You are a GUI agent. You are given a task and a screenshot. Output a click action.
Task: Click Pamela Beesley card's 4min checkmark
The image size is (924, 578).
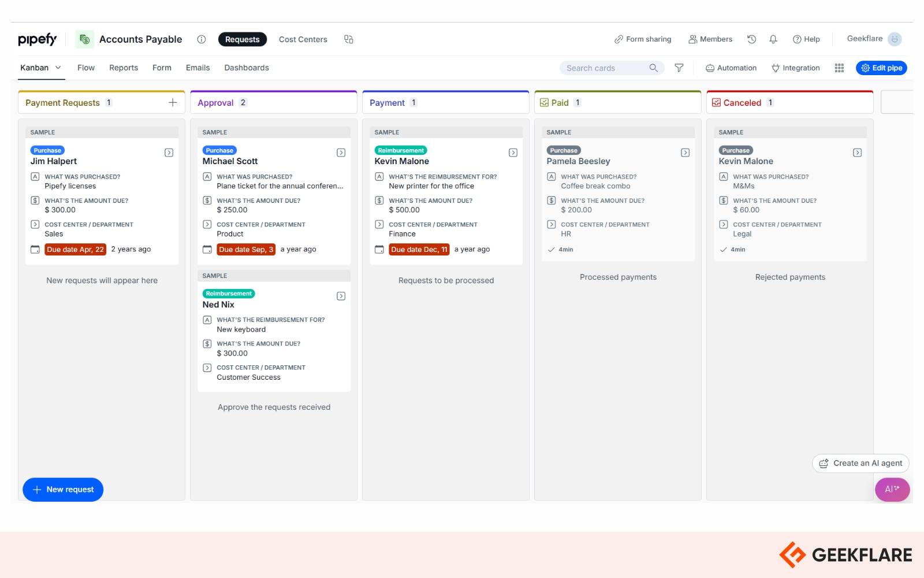click(x=552, y=250)
